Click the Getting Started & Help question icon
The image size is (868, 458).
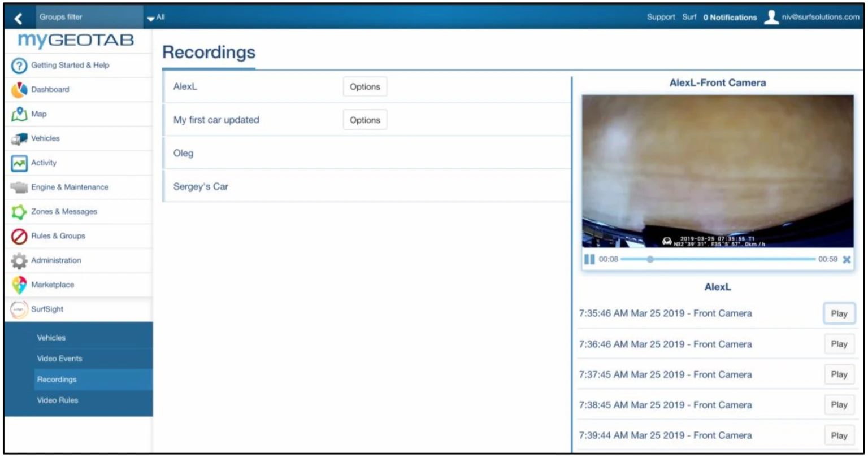[x=19, y=66]
